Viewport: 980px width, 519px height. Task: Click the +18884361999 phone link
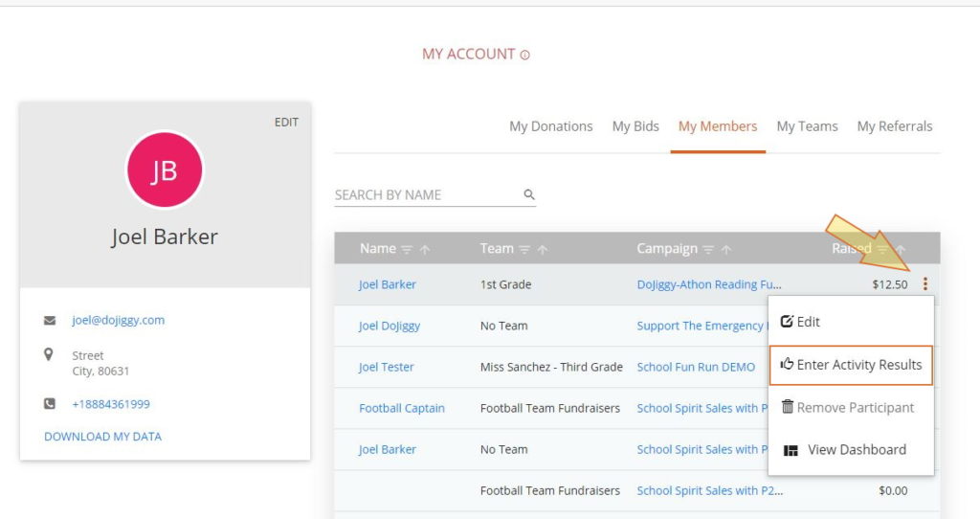click(x=111, y=404)
